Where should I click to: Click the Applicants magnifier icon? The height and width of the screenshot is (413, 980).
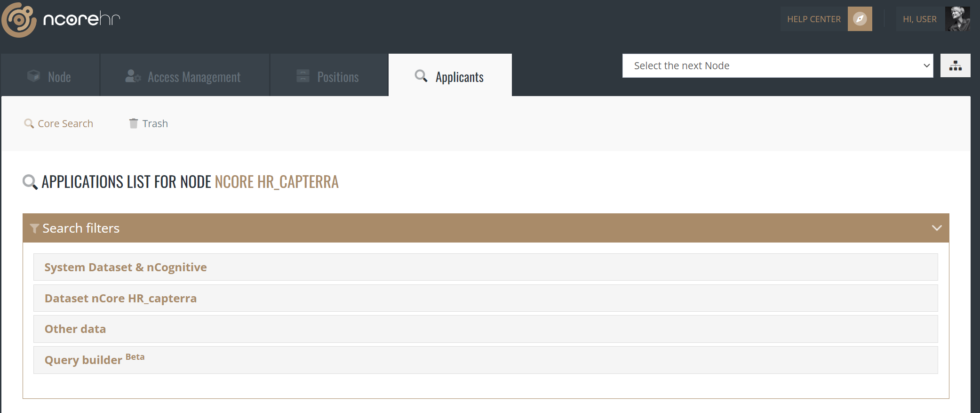click(421, 76)
